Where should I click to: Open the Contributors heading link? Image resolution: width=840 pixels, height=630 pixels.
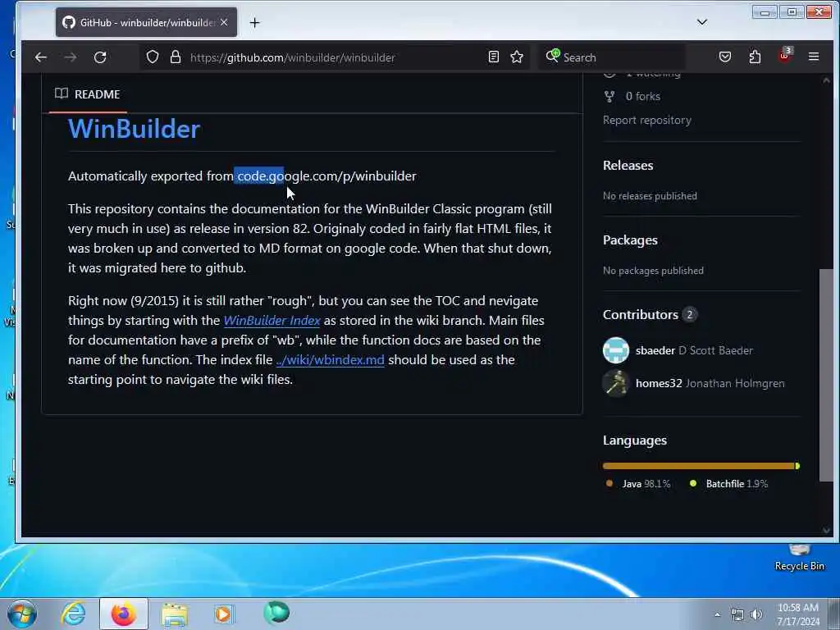click(640, 314)
